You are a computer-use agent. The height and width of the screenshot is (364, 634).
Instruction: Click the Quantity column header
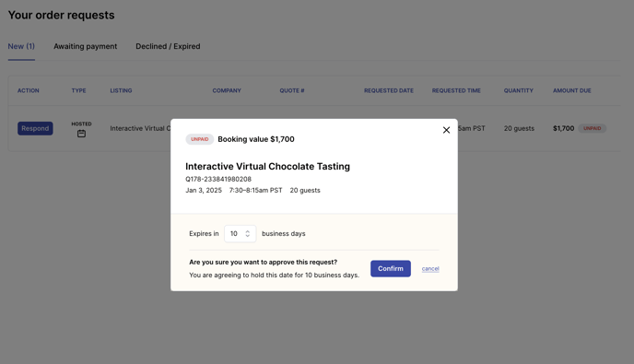[x=519, y=90]
